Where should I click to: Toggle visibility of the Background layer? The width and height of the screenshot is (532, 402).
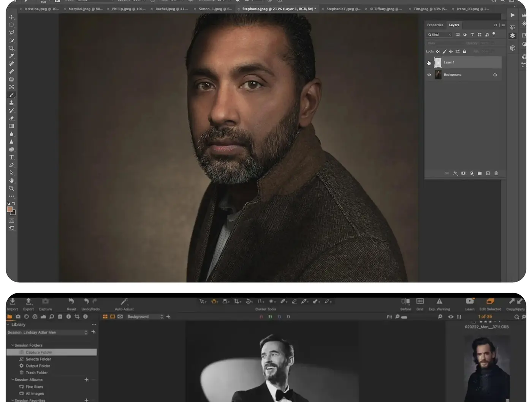point(429,75)
